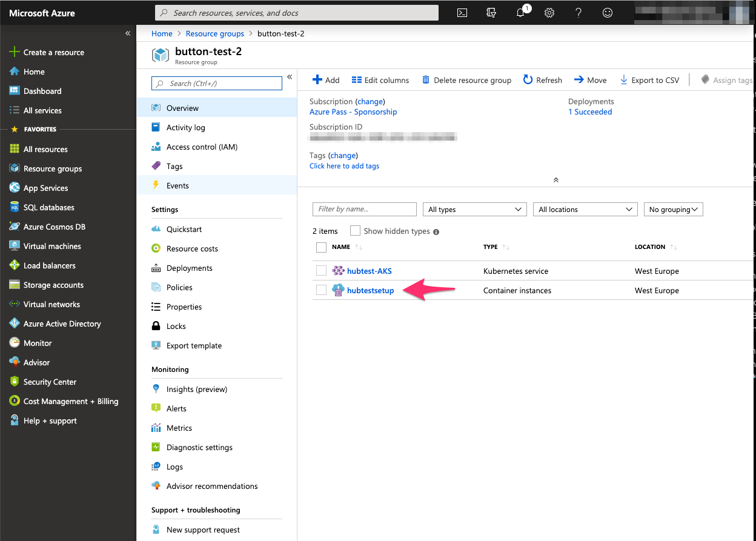756x541 pixels.
Task: Click Storage accounts icon
Action: tap(15, 285)
